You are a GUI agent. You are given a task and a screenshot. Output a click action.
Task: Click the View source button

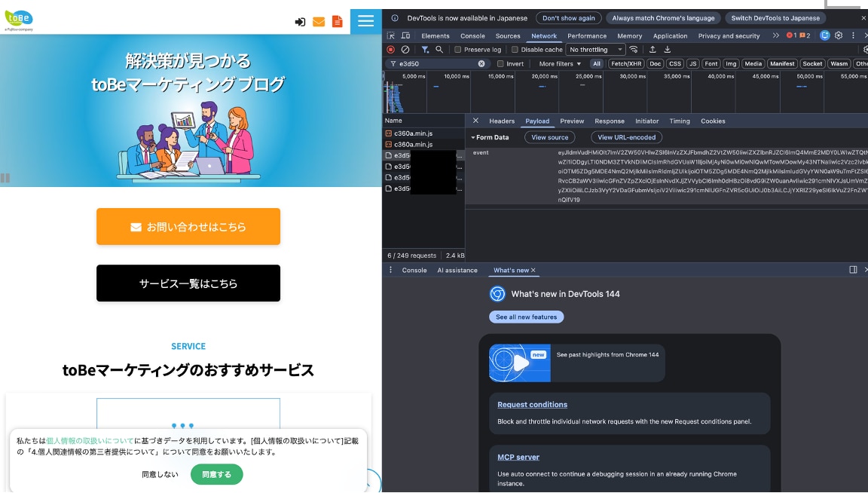[x=549, y=137]
